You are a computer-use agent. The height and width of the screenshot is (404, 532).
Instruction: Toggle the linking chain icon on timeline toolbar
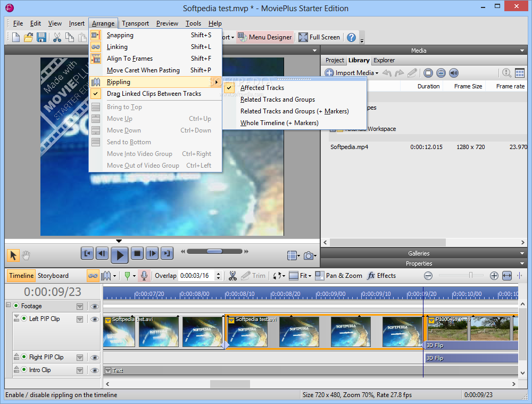93,276
